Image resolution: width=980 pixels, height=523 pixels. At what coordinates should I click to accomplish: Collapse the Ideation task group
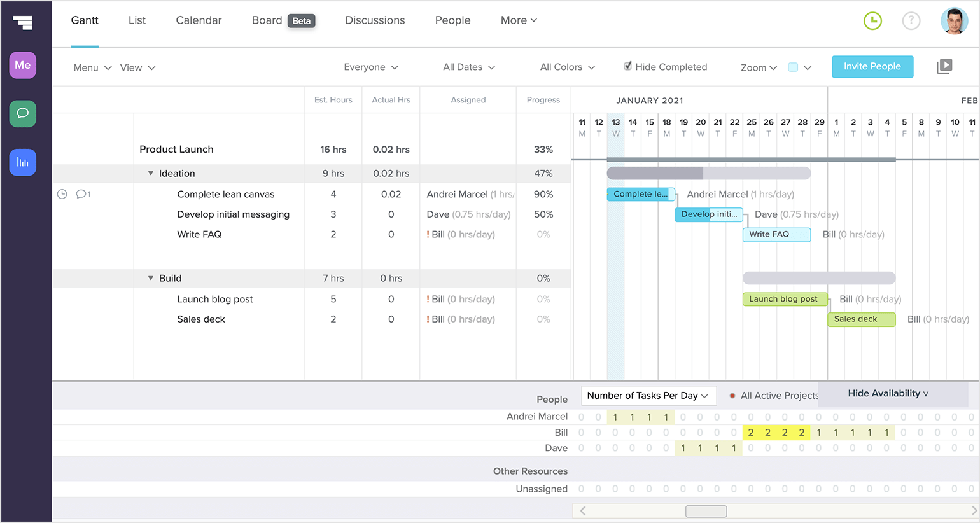(151, 172)
